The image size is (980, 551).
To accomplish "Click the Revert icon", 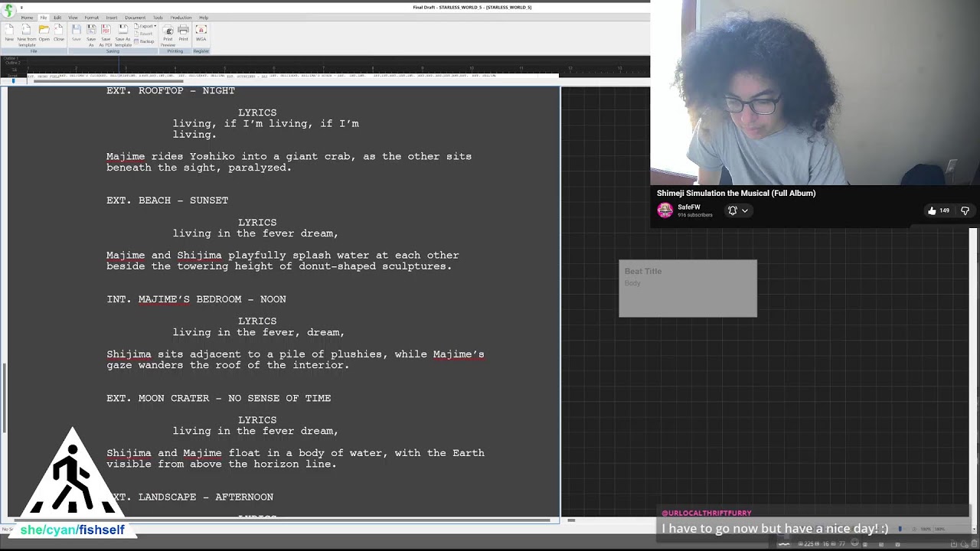I will pos(145,34).
